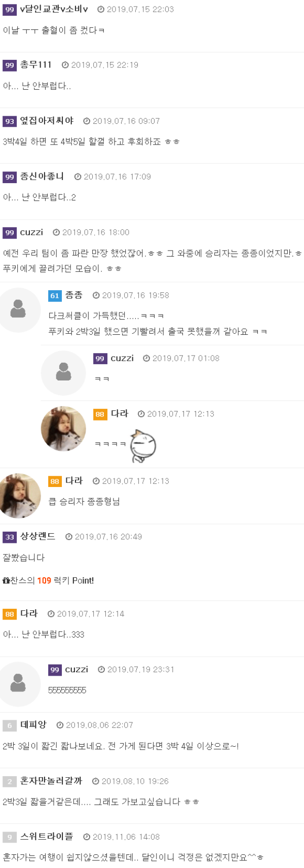Click default avatar beside 종종's comment
Viewport: 304px width, 868px height.
(19, 309)
